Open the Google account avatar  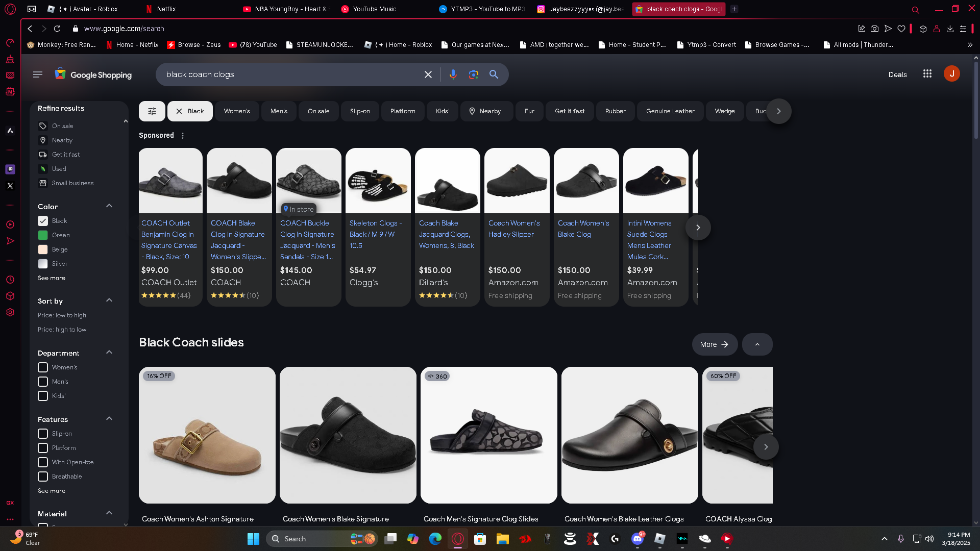pos(952,74)
